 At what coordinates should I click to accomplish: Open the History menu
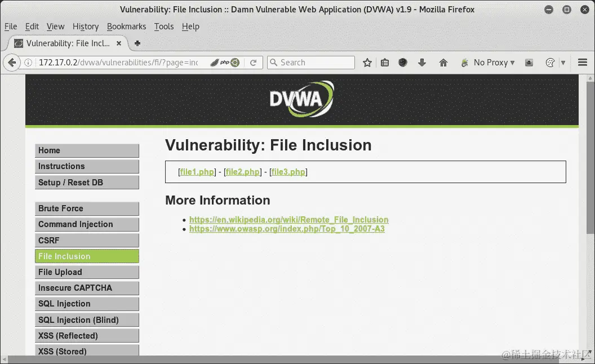tap(86, 26)
